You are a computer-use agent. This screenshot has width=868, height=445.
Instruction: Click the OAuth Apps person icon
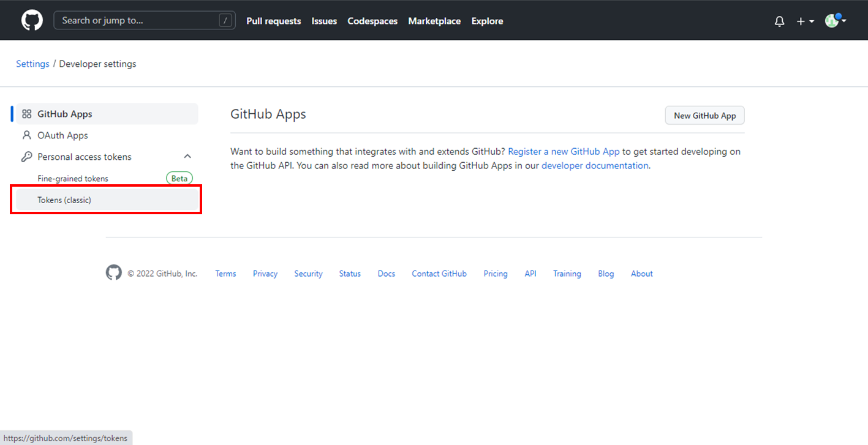tap(26, 135)
